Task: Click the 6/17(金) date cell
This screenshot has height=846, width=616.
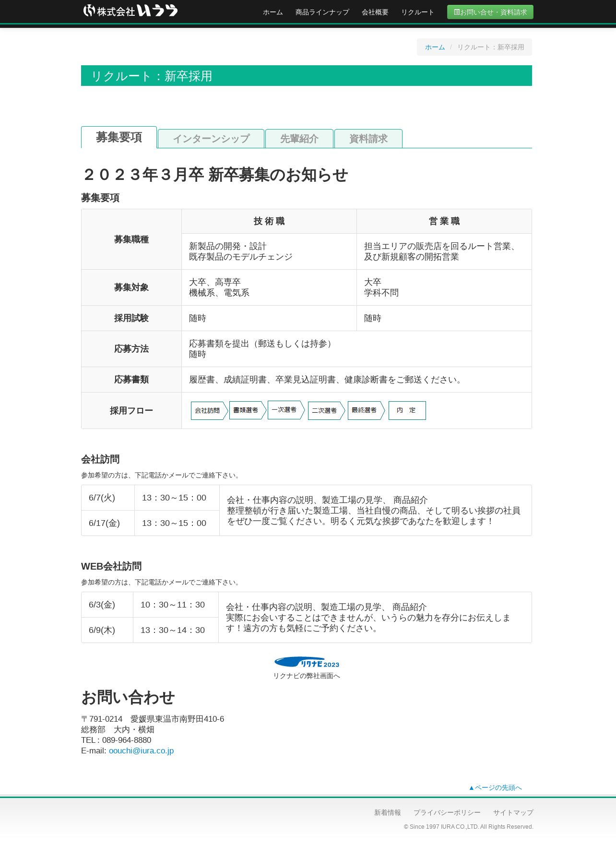Action: (108, 523)
